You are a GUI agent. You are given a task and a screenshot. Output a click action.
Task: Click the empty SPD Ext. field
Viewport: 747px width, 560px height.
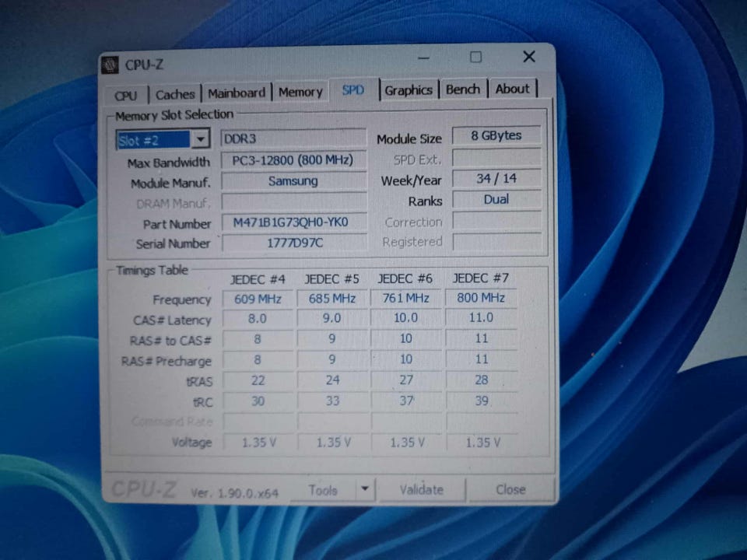496,158
